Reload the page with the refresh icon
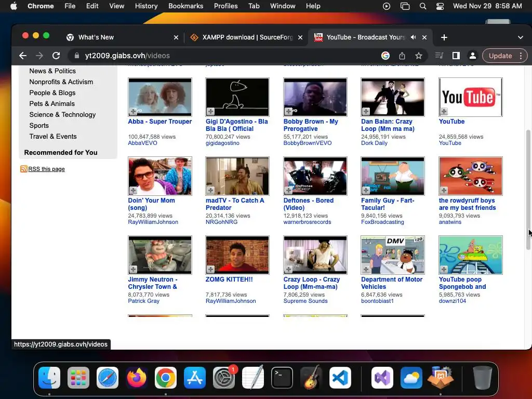This screenshot has width=532, height=399. pos(56,56)
